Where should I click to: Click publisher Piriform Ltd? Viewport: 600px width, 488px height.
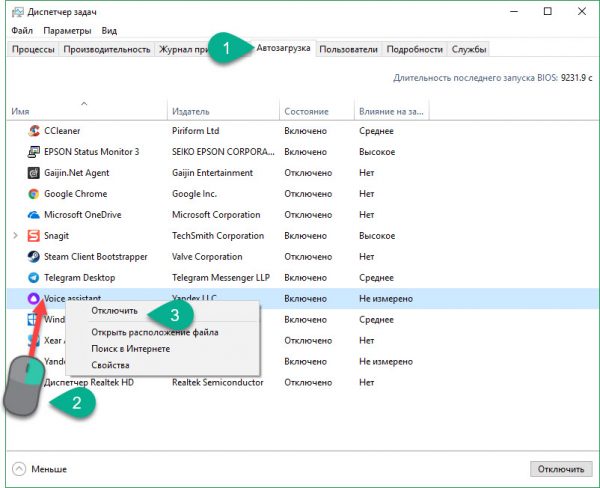(x=196, y=131)
